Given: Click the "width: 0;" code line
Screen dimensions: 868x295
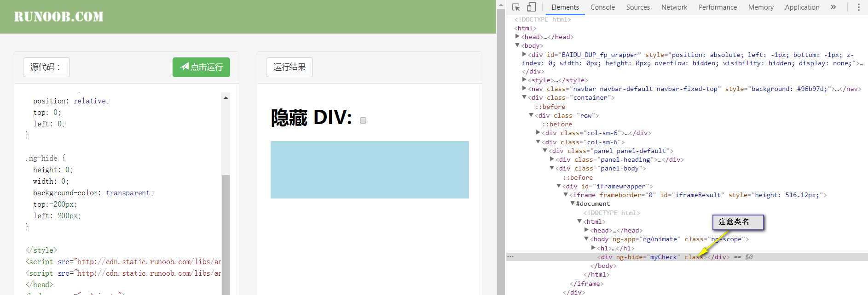Looking at the screenshot, I should click(51, 182).
